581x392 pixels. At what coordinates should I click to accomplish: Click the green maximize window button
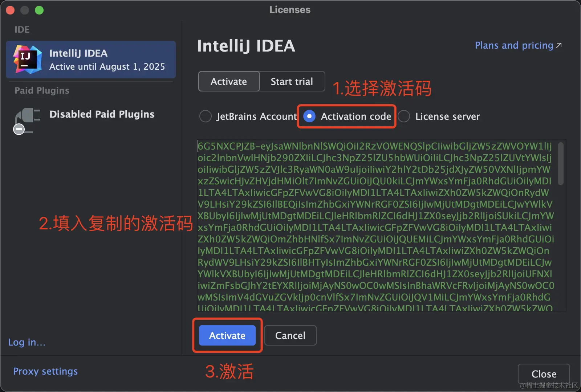(39, 10)
